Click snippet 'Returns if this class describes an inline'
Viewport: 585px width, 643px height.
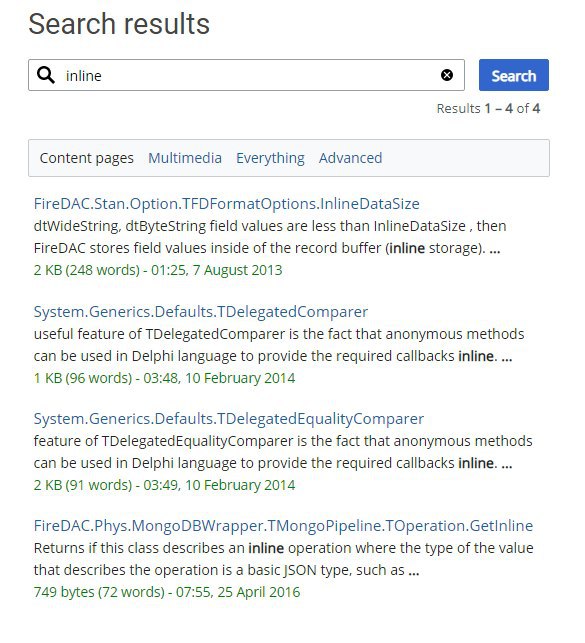283,559
